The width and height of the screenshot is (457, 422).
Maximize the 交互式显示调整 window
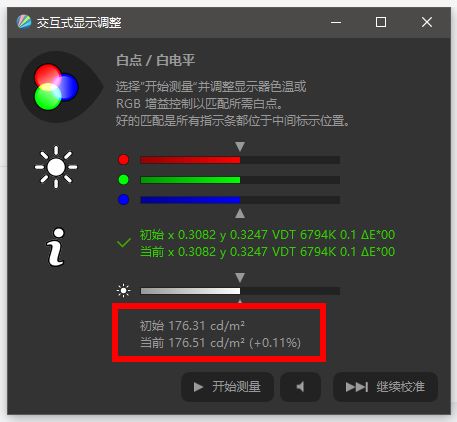tap(381, 22)
